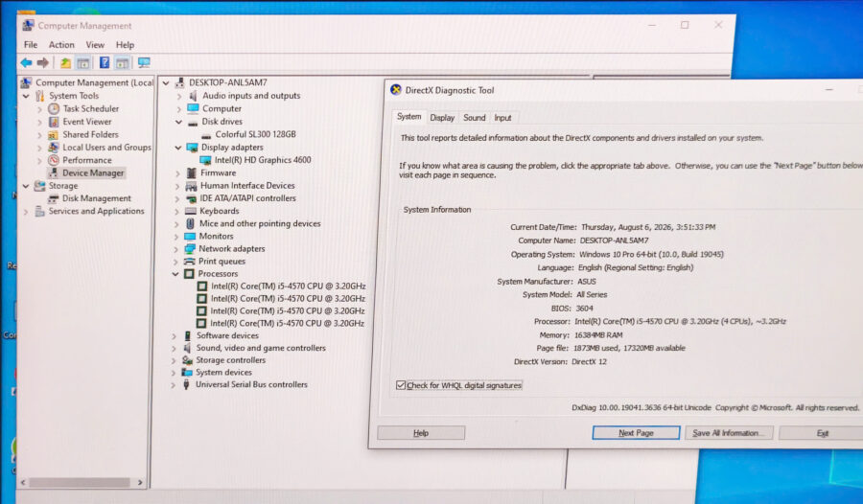Select Storage controllers category
Image resolution: width=863 pixels, height=504 pixels.
[x=230, y=360]
